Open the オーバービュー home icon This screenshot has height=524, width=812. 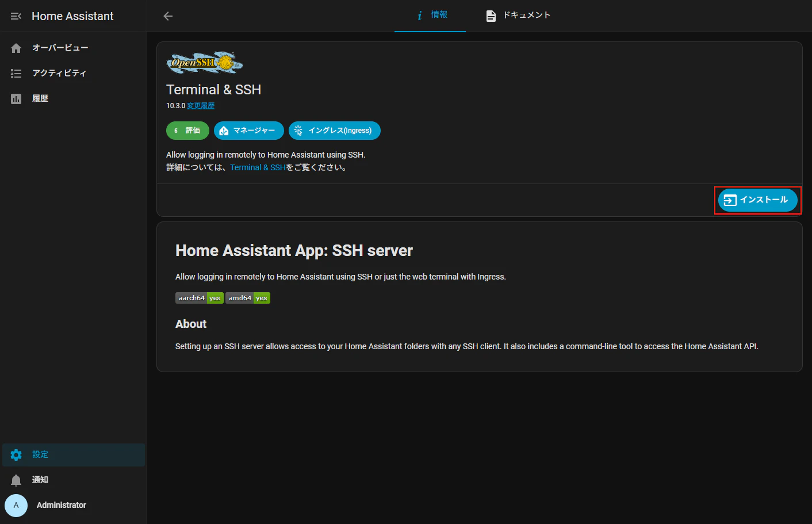click(x=16, y=48)
